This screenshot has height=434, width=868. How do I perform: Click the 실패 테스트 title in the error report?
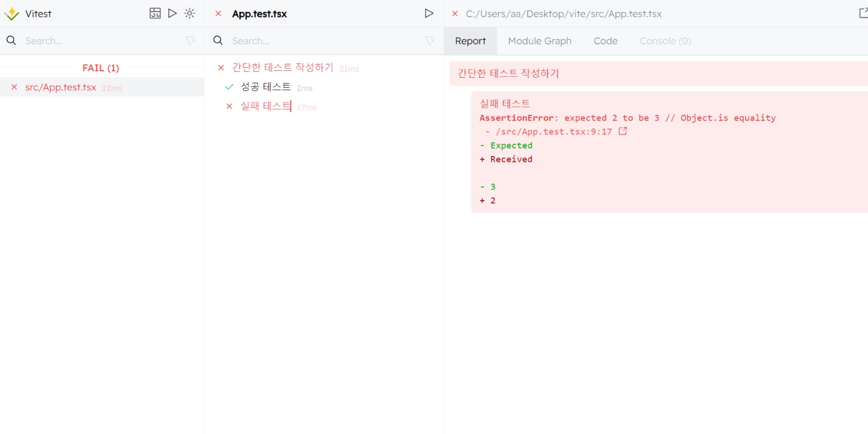[x=504, y=104]
